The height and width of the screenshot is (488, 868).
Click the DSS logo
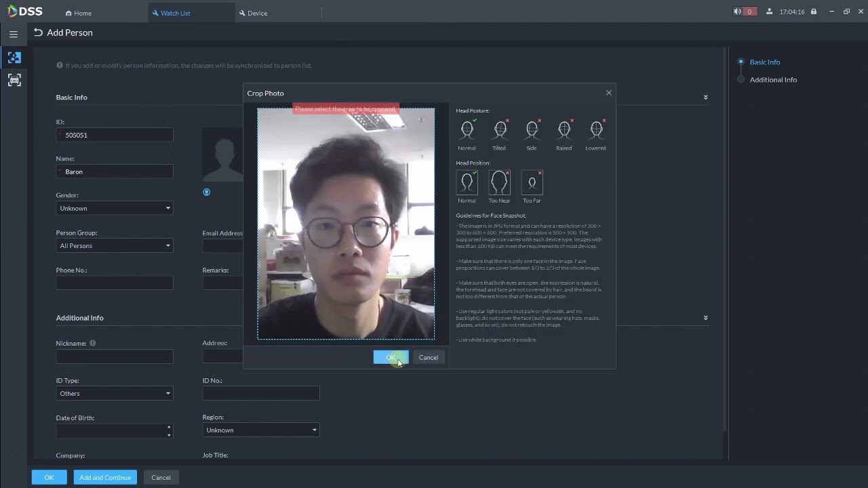[25, 12]
